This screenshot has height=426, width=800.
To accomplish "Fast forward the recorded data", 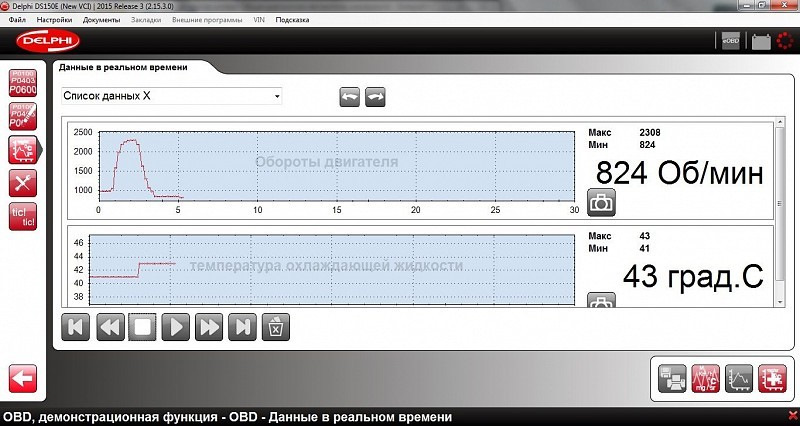I will [x=209, y=327].
